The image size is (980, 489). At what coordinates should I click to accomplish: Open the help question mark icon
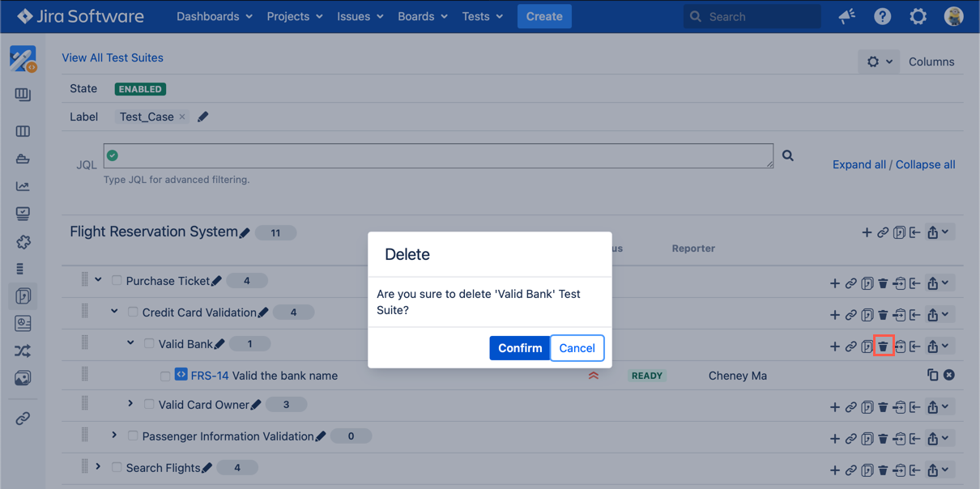882,16
